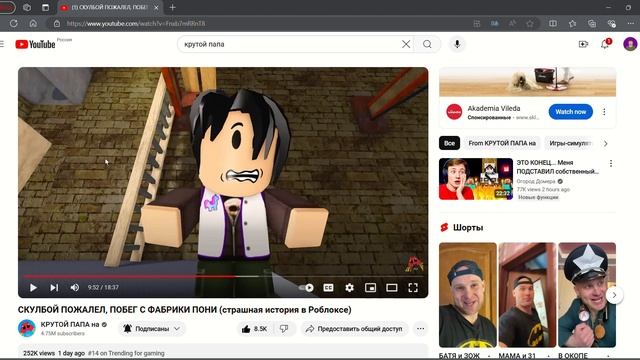Open the notifications bell
Screen dimensions: 640x360
[x=605, y=44]
